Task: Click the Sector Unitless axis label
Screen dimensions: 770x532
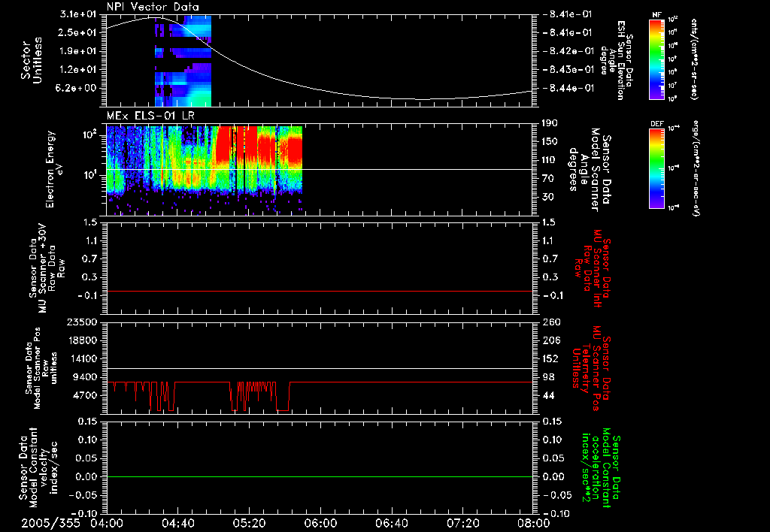Action: (32, 60)
